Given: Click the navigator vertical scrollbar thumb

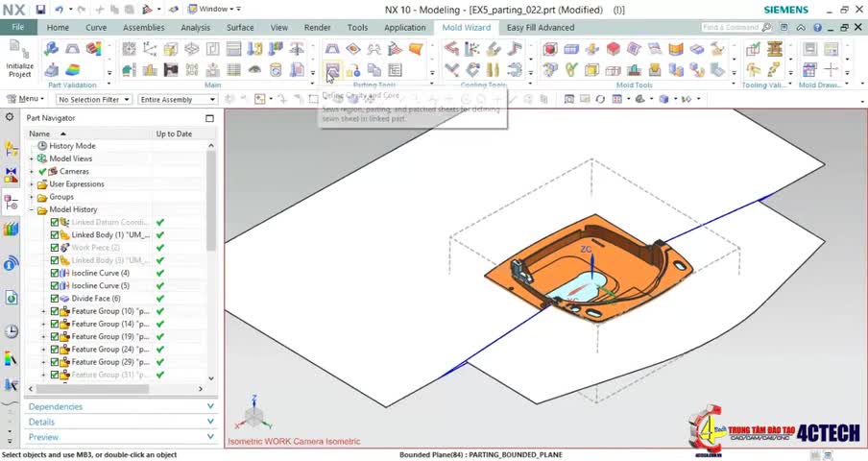Looking at the screenshot, I should click(211, 201).
